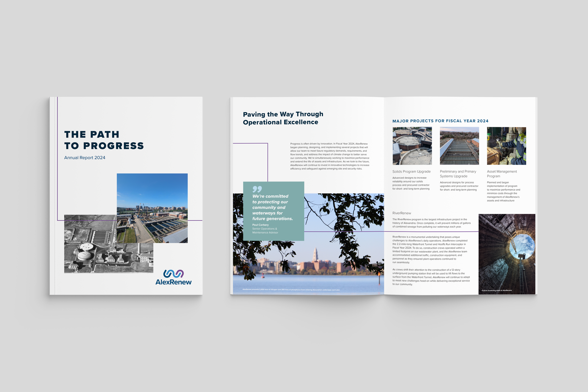Click the Asset Management Program worker photo
The height and width of the screenshot is (392, 588).
pos(506,146)
